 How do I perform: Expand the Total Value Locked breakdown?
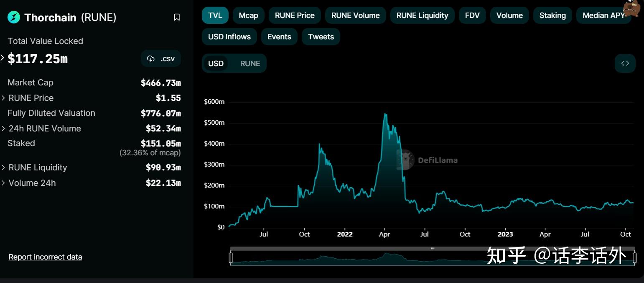coord(3,59)
